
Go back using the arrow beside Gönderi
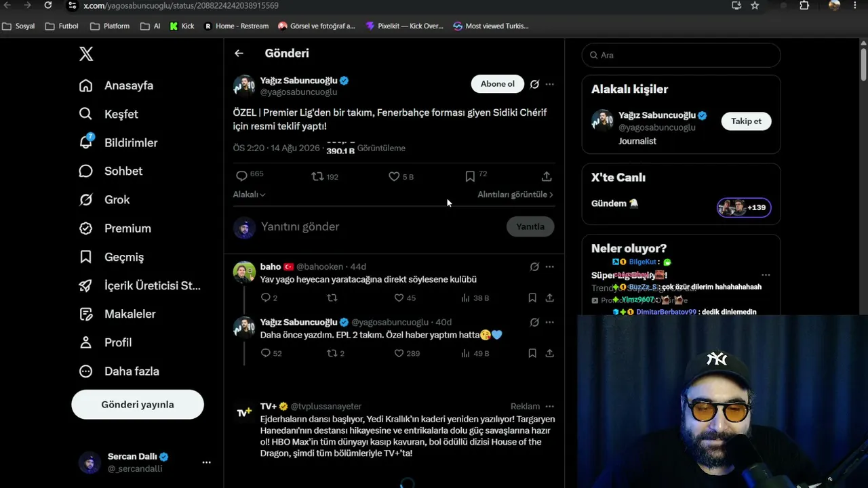click(239, 53)
